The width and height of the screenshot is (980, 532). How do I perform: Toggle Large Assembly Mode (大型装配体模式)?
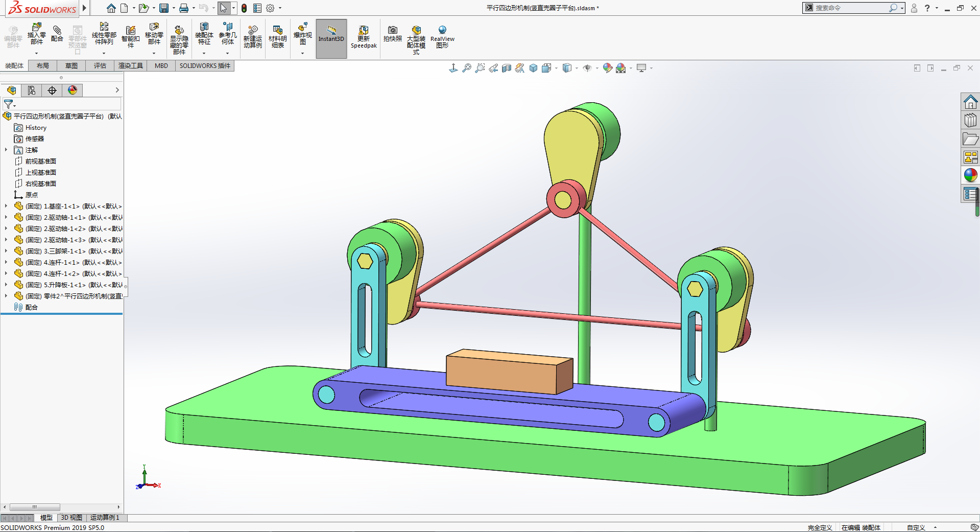pyautogui.click(x=416, y=40)
